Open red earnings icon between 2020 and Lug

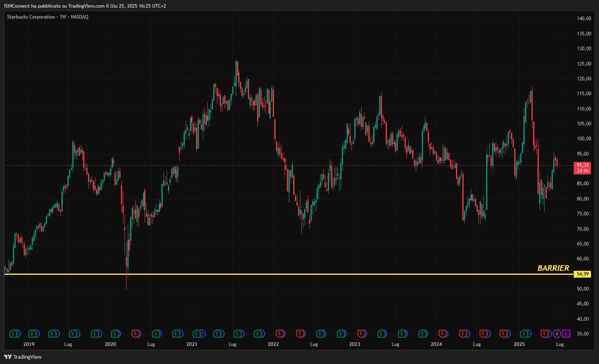(136, 333)
